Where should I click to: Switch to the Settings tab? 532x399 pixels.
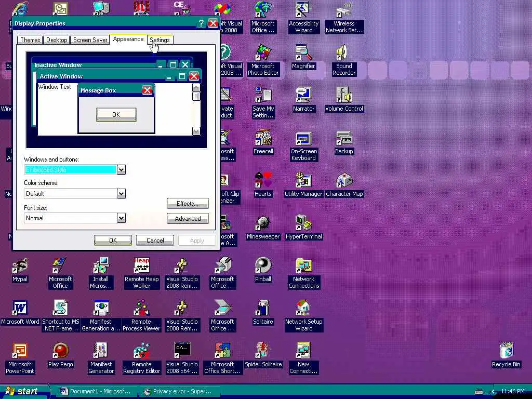point(159,40)
